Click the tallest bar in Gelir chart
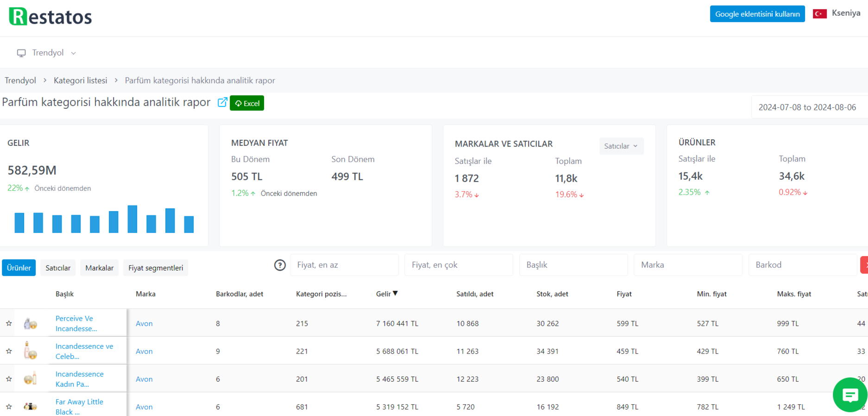Viewport: 868px width, 416px height. click(132, 219)
